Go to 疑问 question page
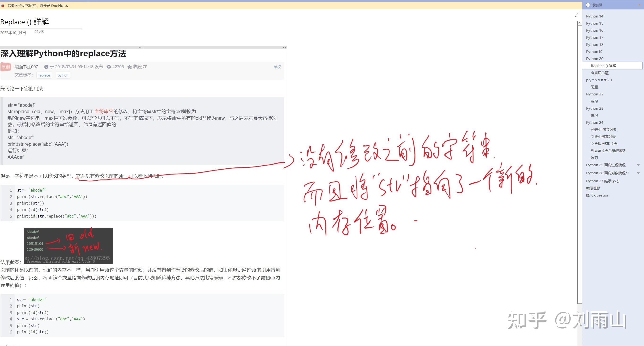The width and height of the screenshot is (644, 346). pyautogui.click(x=597, y=195)
